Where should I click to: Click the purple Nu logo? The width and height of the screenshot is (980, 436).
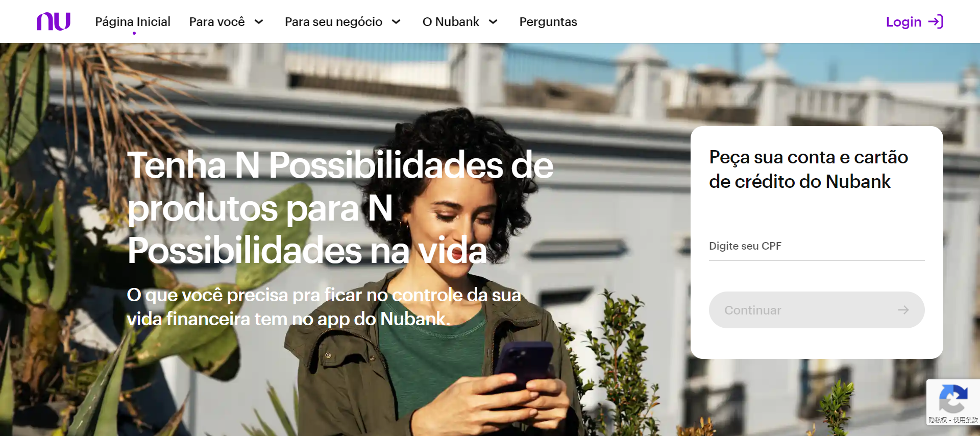(x=54, y=21)
